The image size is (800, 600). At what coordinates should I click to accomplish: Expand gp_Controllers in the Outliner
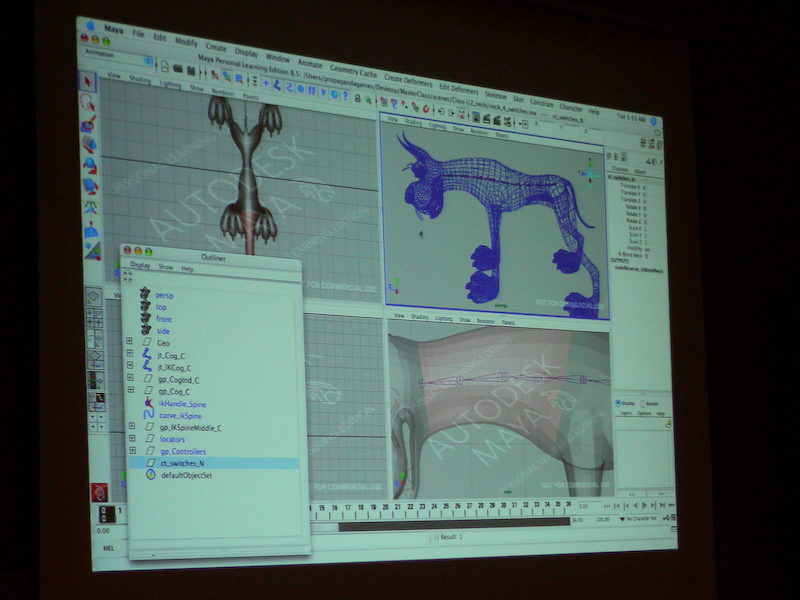[x=133, y=451]
